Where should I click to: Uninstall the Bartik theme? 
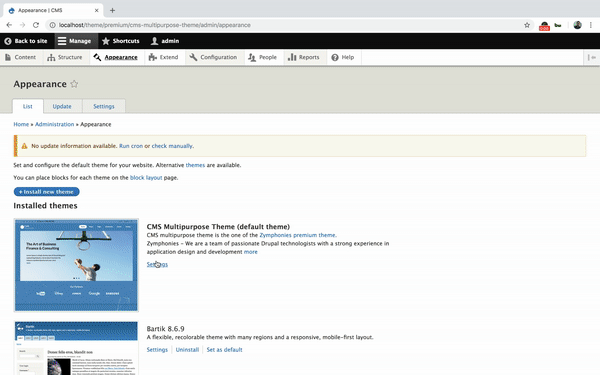[x=187, y=349]
